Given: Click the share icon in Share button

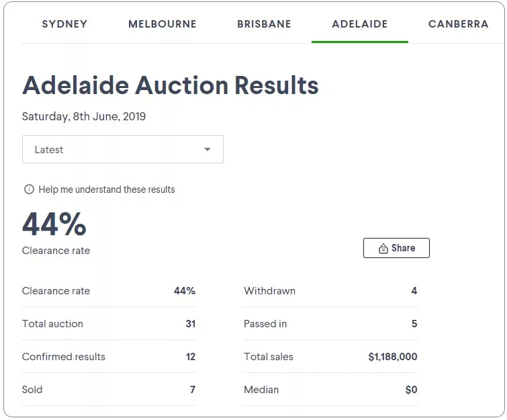Looking at the screenshot, I should pos(383,248).
